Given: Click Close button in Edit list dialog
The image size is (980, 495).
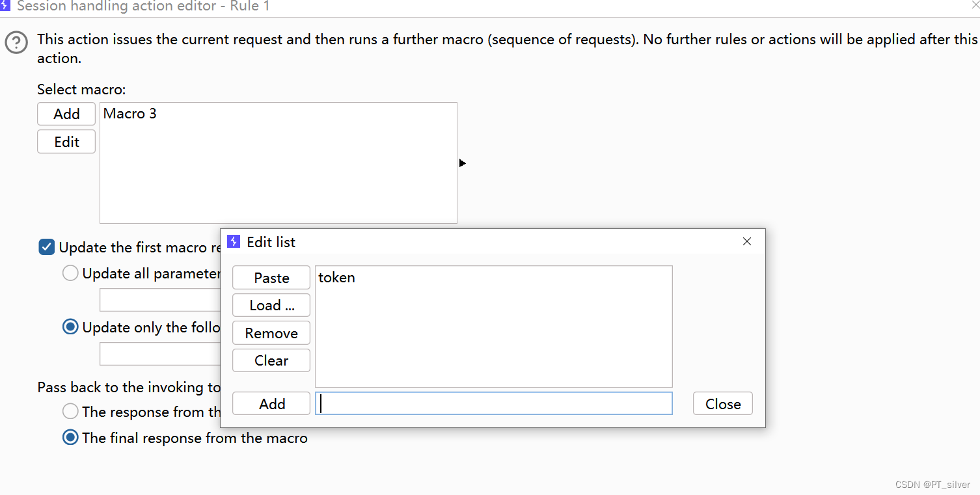Looking at the screenshot, I should point(723,404).
